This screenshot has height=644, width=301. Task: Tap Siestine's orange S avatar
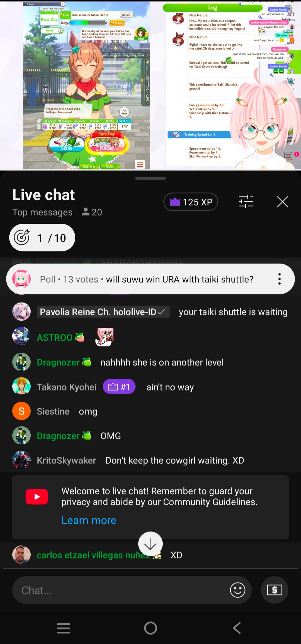[x=21, y=411]
